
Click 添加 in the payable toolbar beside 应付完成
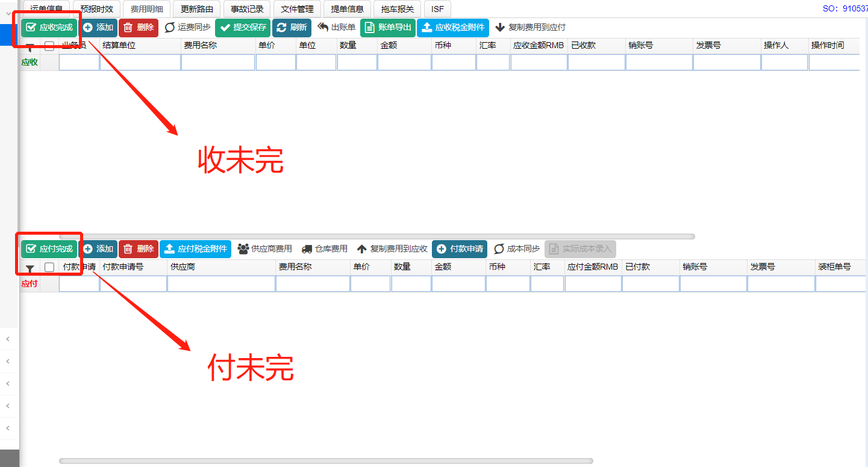(x=98, y=249)
